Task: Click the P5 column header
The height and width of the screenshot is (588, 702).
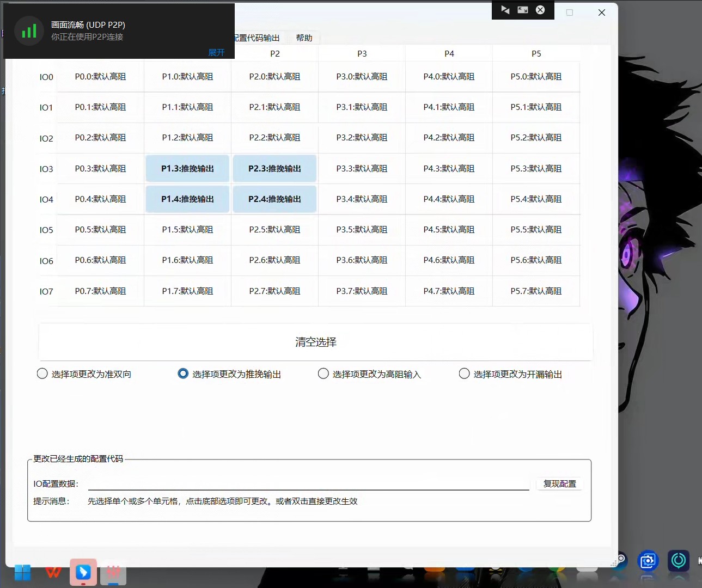Action: coord(536,53)
